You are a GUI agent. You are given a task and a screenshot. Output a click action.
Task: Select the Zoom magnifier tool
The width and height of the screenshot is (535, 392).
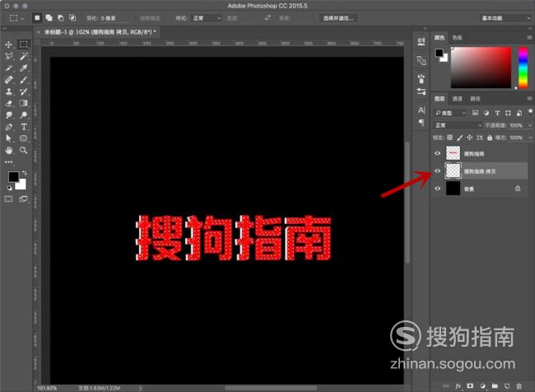click(x=24, y=150)
